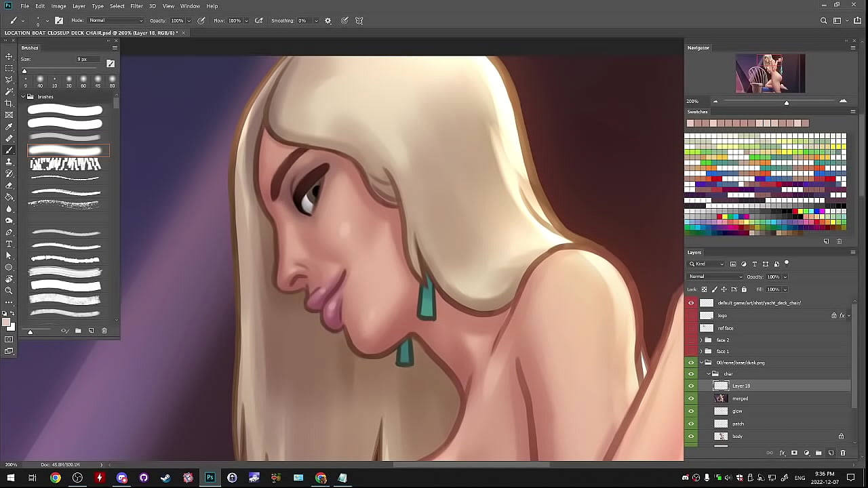
Task: Click the Delete layer trash icon
Action: coord(843,453)
